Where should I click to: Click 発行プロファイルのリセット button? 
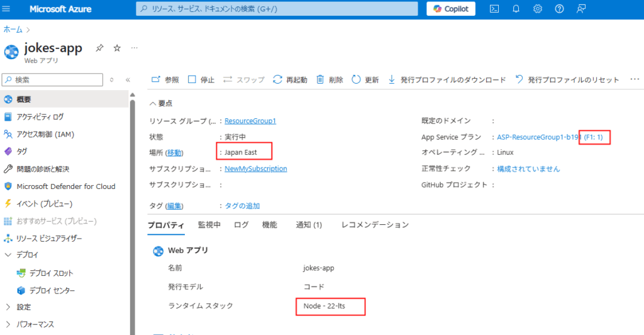pos(567,80)
